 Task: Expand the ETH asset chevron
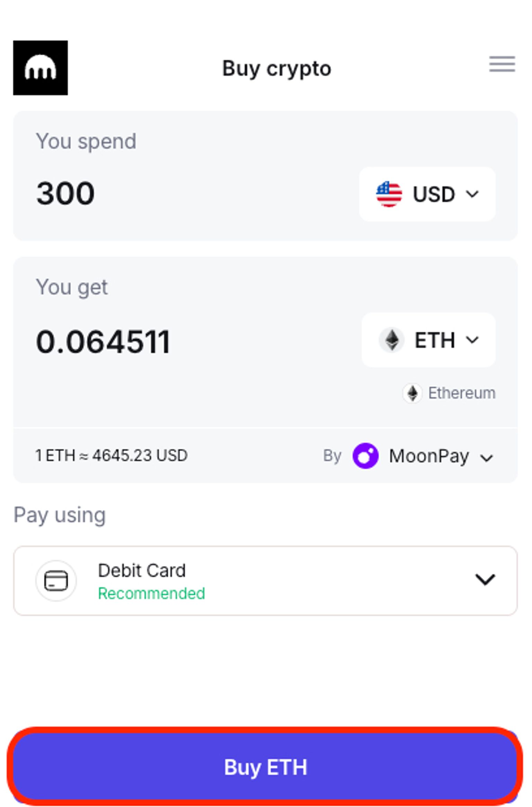(x=472, y=340)
